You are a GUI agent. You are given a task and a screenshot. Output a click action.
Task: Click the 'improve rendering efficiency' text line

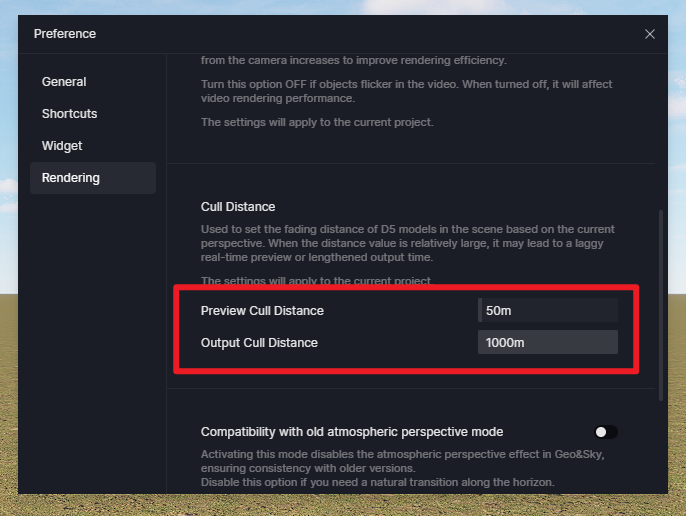(354, 60)
